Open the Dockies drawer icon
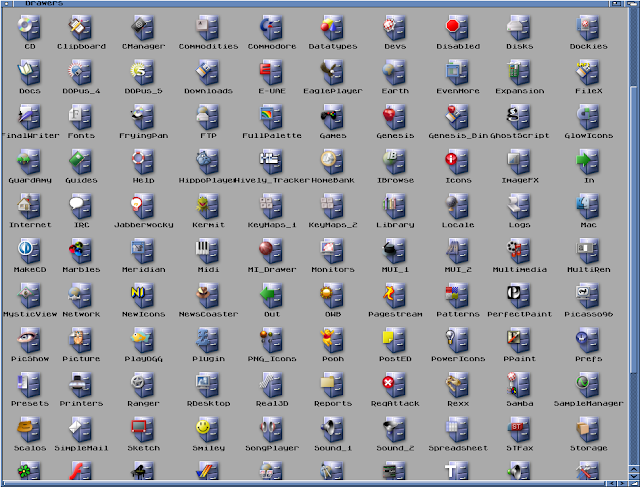Image resolution: width=640 pixels, height=487 pixels. point(588,28)
